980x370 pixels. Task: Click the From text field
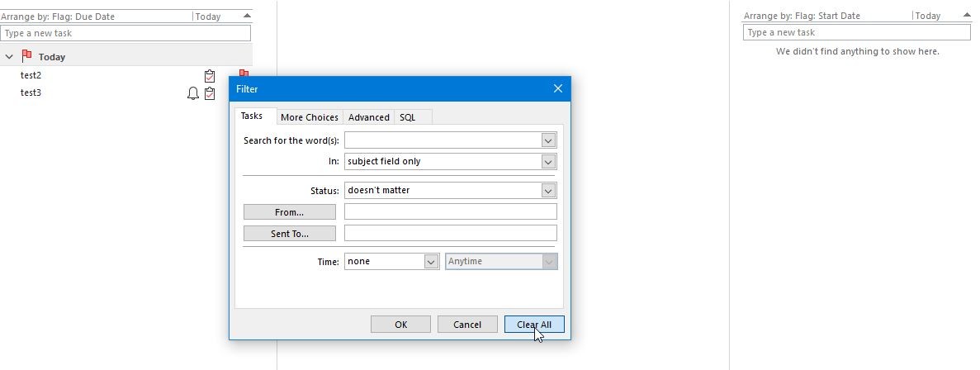(x=451, y=212)
